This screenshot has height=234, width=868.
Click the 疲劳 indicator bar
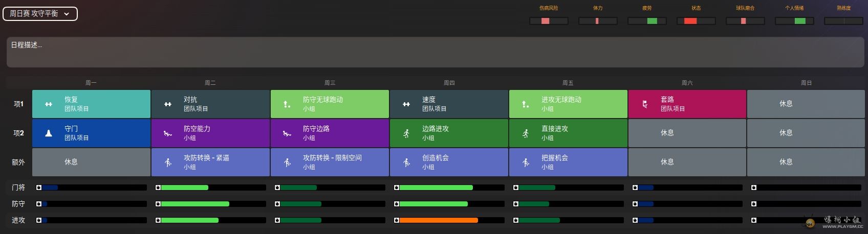(647, 21)
